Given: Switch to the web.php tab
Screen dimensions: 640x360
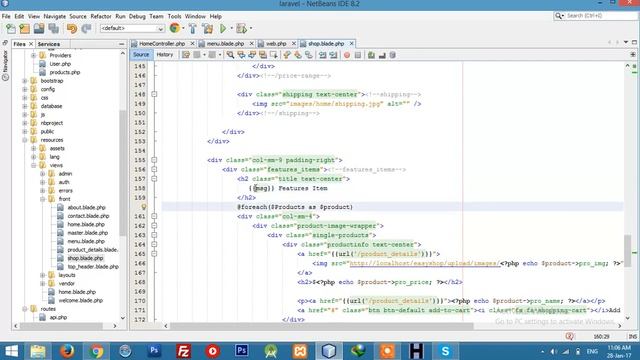Looking at the screenshot, I should pyautogui.click(x=276, y=43).
